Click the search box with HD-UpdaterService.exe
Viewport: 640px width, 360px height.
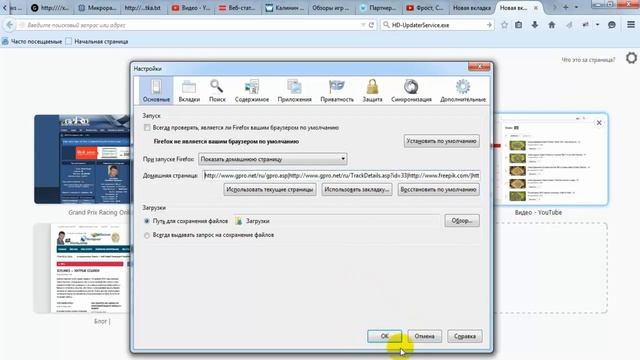click(x=438, y=25)
